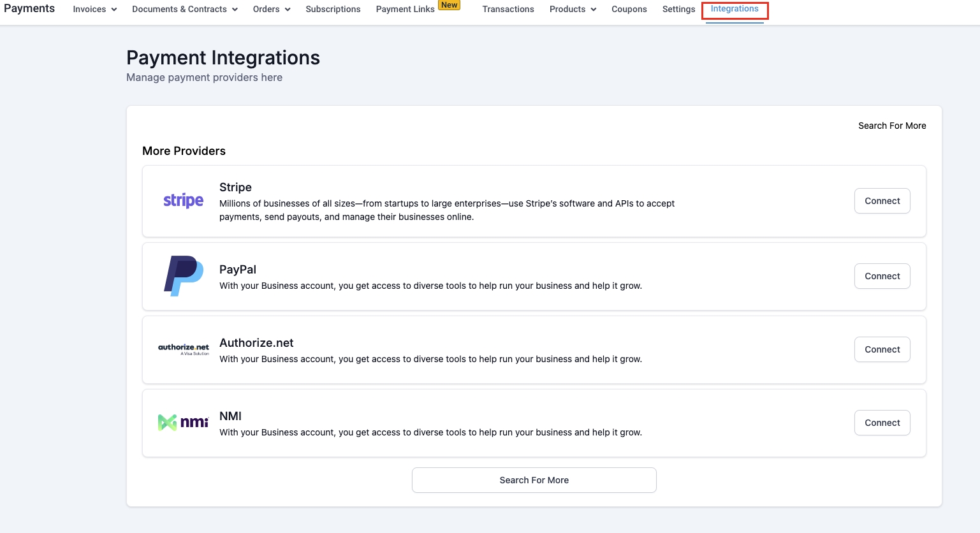Open the Documents & Contracts dropdown
Screen dimensions: 980x533
tap(184, 10)
